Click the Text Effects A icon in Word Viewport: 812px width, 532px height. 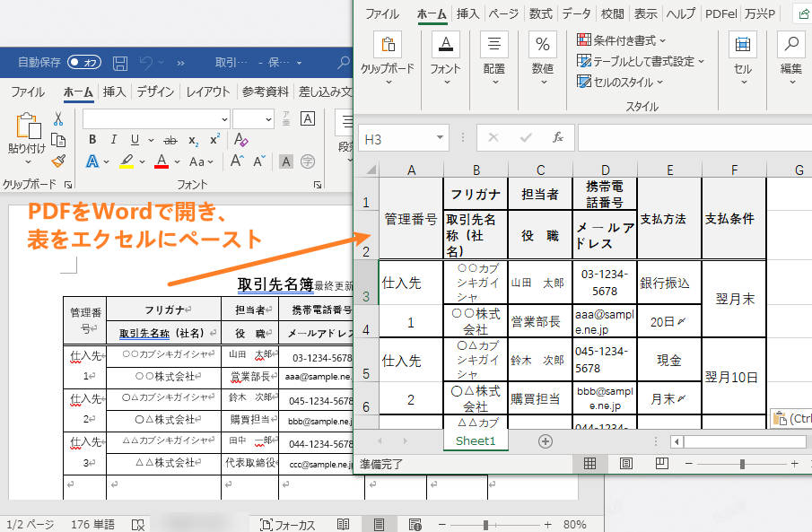(x=92, y=161)
